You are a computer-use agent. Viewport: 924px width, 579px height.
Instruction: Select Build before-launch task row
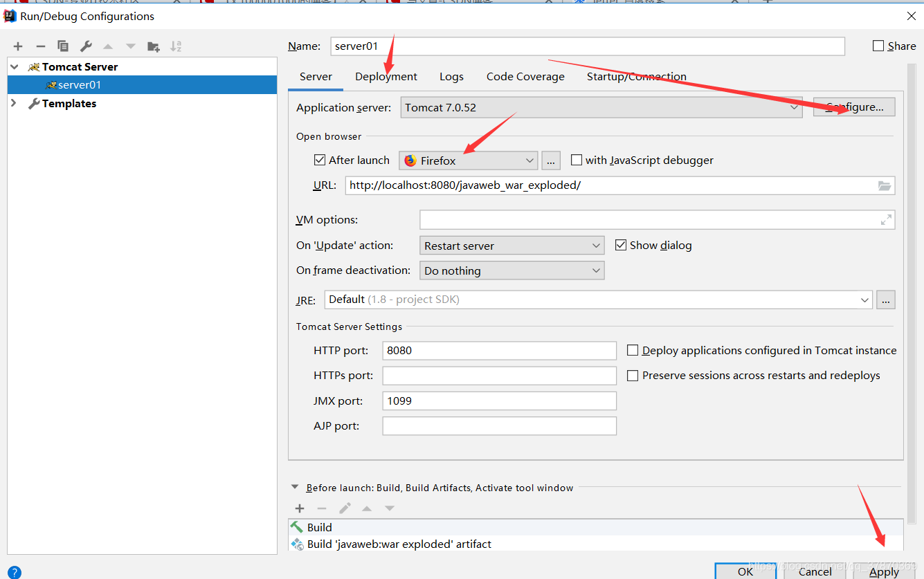tap(596, 527)
